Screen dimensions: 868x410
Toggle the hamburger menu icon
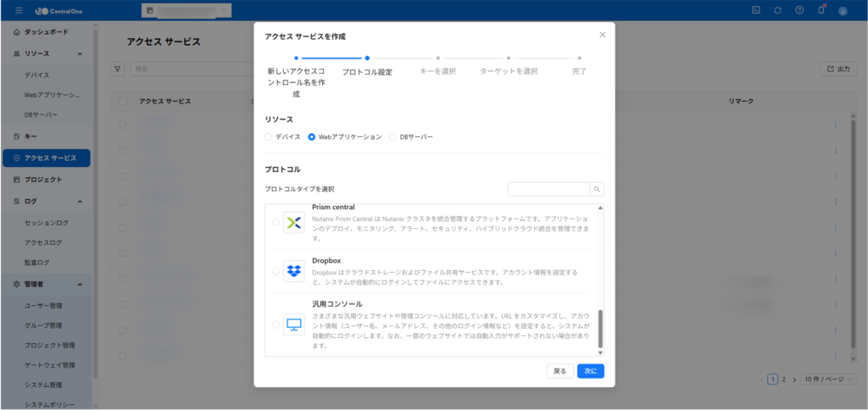[x=19, y=10]
